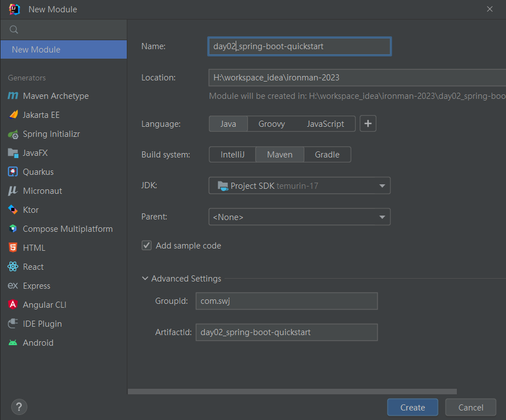The height and width of the screenshot is (420, 506).
Task: Click the Cancel button
Action: (x=470, y=407)
